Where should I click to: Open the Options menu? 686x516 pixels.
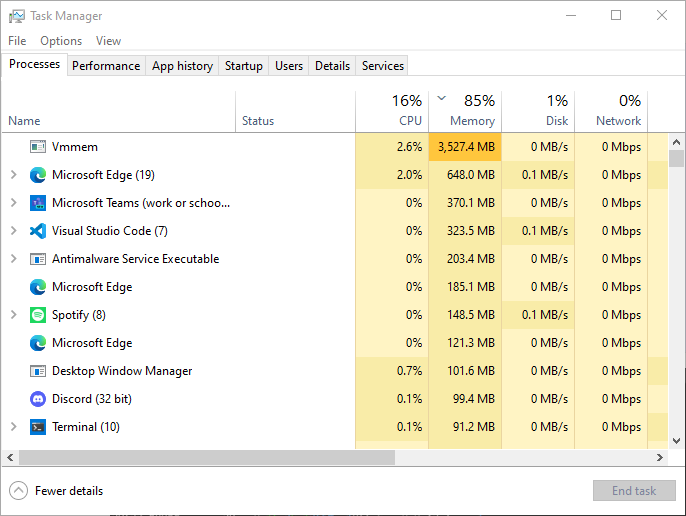tap(61, 41)
